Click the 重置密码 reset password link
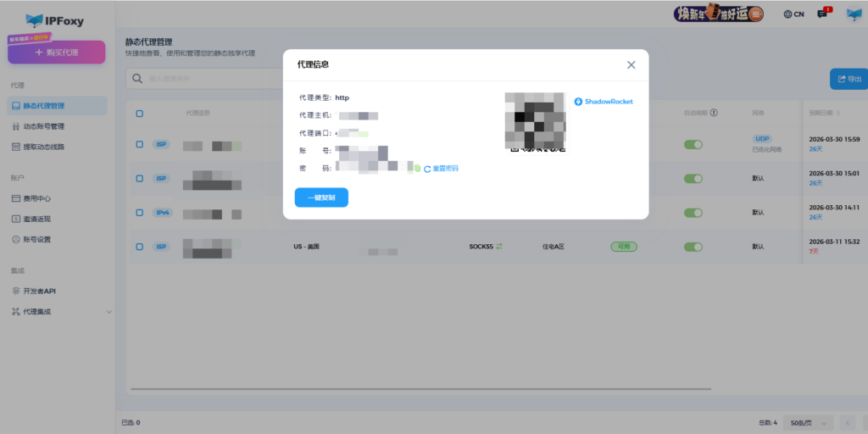 click(441, 169)
